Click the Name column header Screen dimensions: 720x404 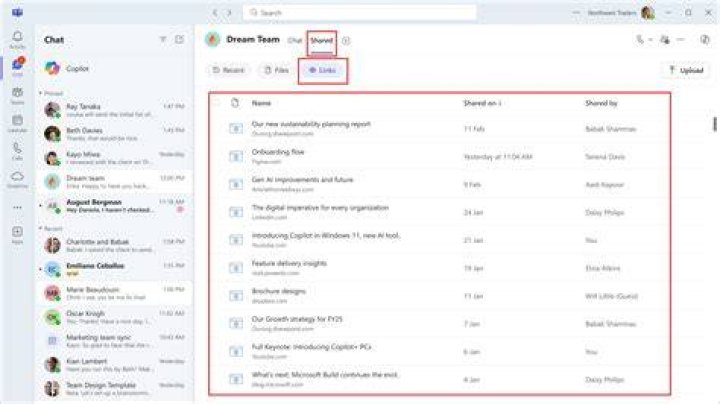pos(261,103)
